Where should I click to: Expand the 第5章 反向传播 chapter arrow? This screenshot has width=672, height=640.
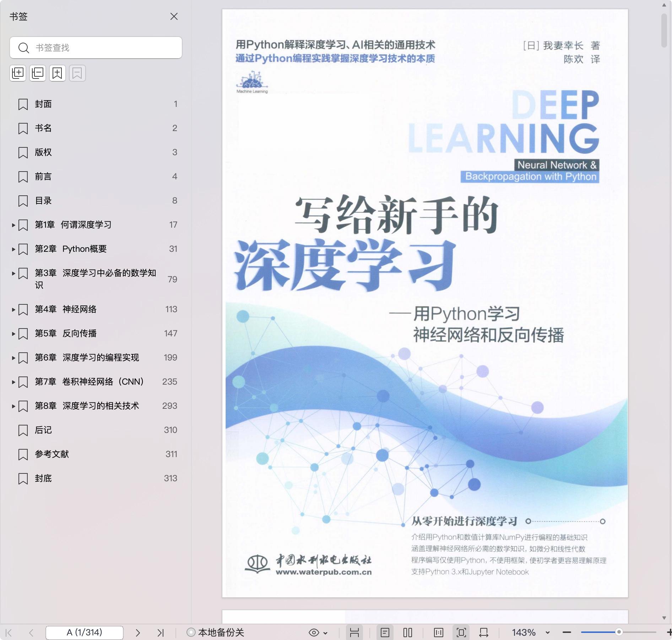13,333
